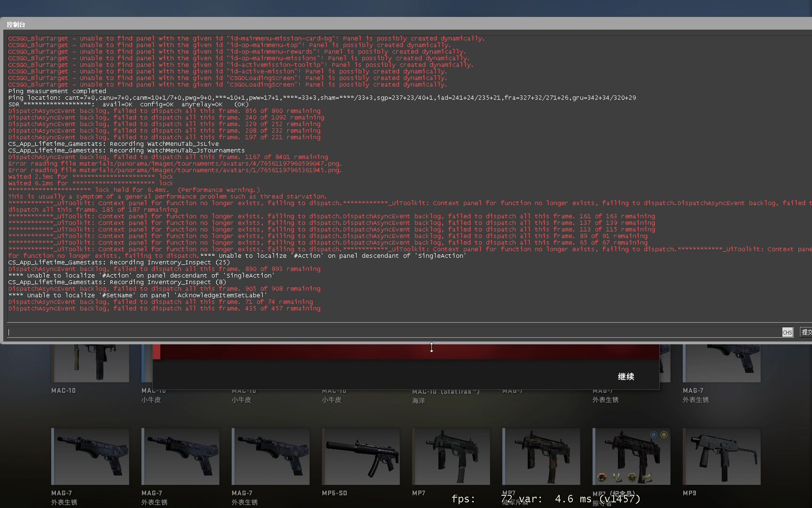Click the 'id-active-mission' BlurTarget line
This screenshot has width=812, height=508.
tap(227, 71)
